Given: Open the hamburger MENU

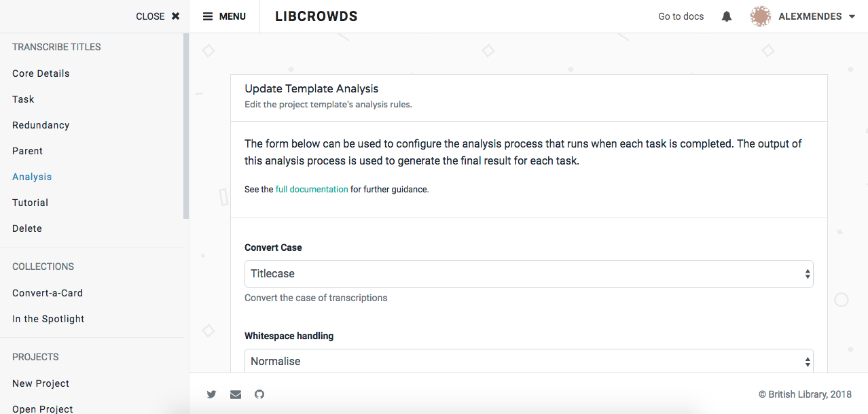Looking at the screenshot, I should (x=224, y=16).
